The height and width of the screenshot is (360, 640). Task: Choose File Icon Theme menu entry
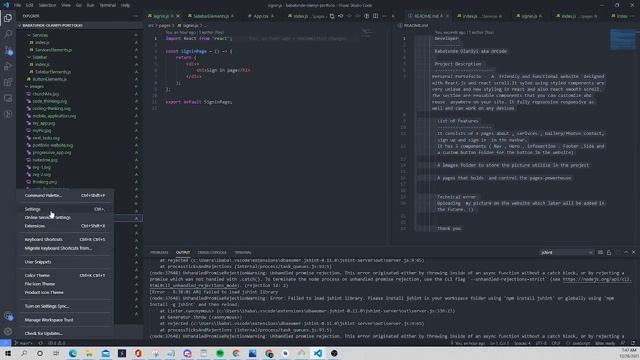coord(64,284)
